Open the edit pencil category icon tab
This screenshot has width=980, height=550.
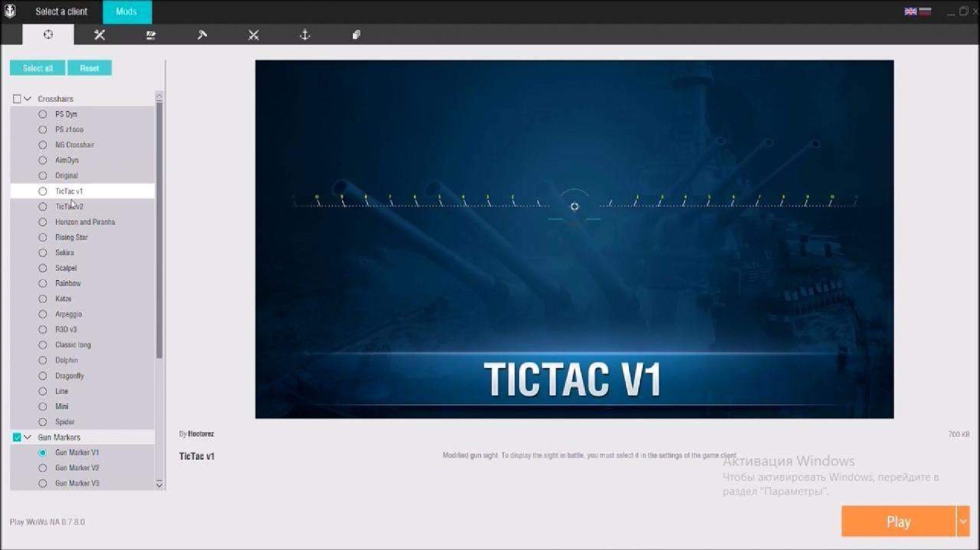(151, 35)
